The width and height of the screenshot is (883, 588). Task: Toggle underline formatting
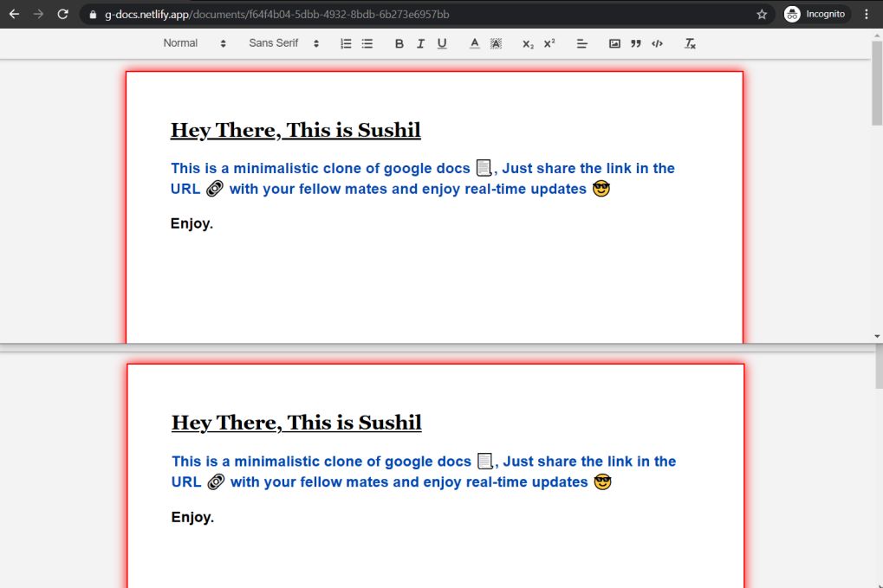point(442,42)
